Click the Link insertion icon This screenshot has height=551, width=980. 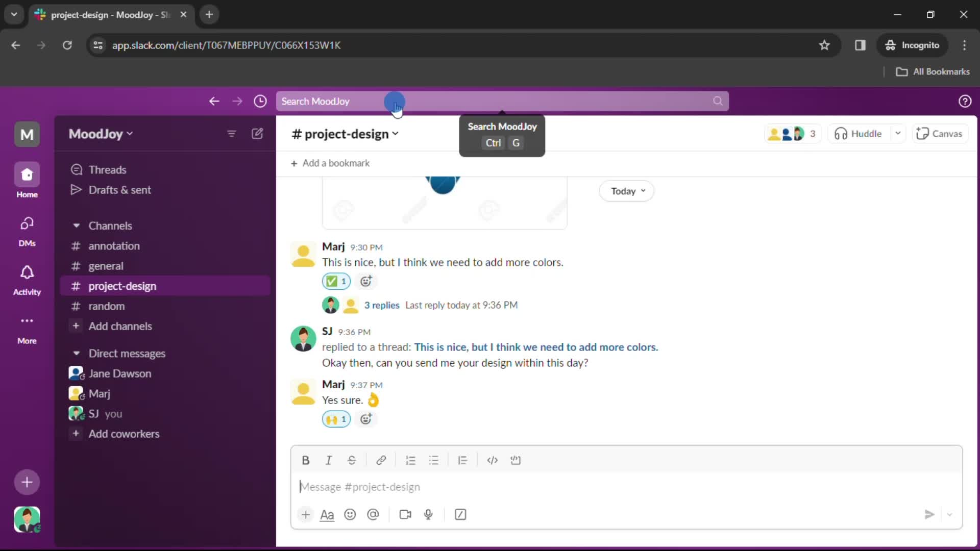(382, 460)
